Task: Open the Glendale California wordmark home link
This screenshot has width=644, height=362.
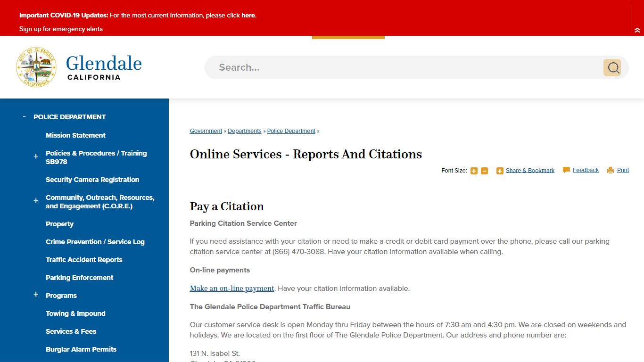Action: click(x=104, y=67)
